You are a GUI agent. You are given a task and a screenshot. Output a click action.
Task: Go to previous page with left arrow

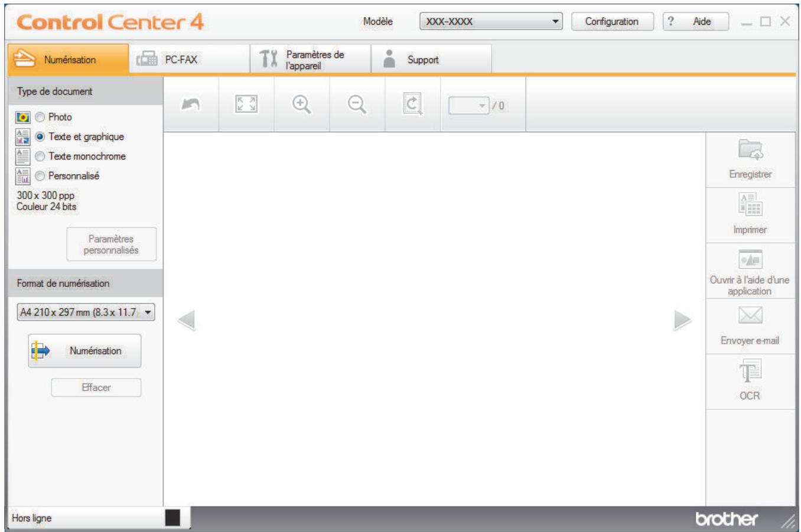pos(186,320)
